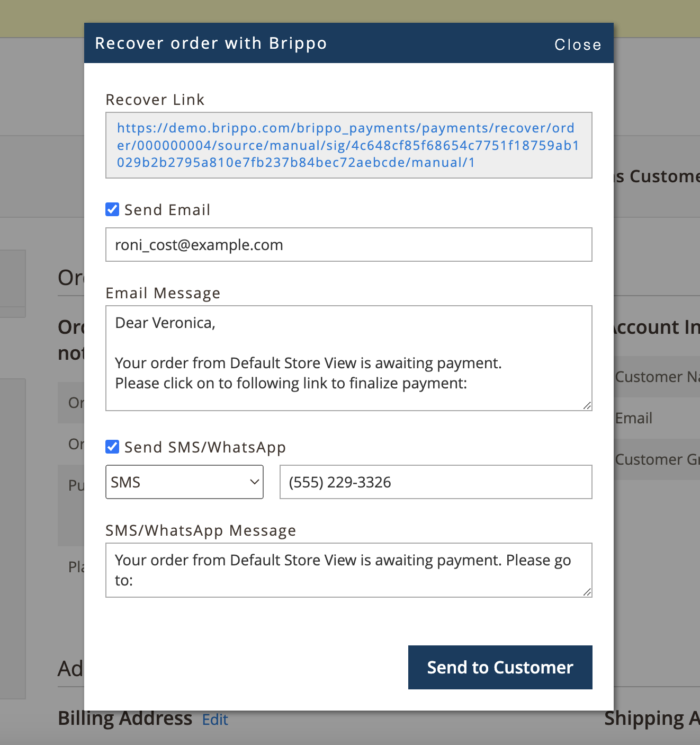Viewport: 700px width, 745px height.
Task: Click the chevron arrow on SMS selector
Action: click(254, 482)
